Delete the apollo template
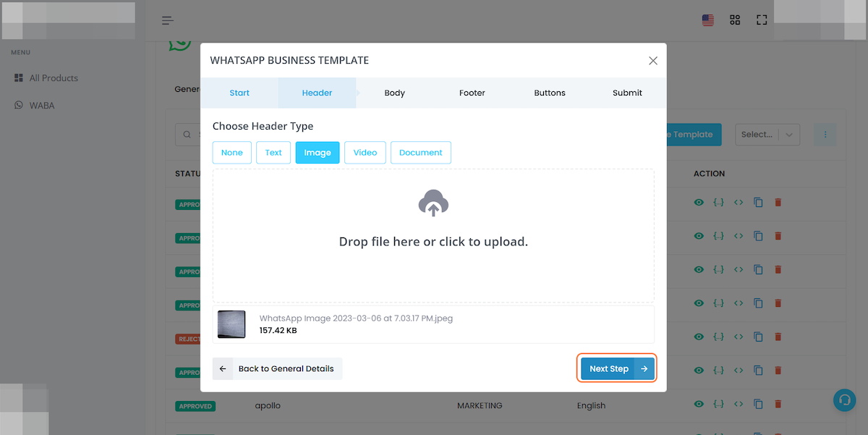This screenshot has height=435, width=868. click(778, 404)
